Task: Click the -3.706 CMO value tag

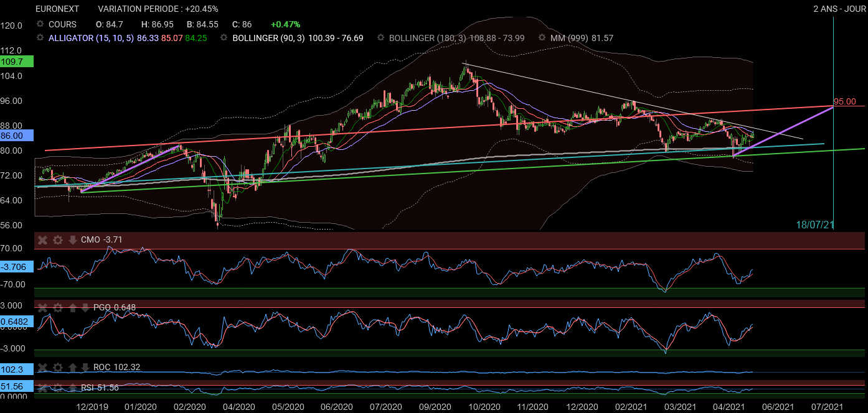Action: coord(17,267)
